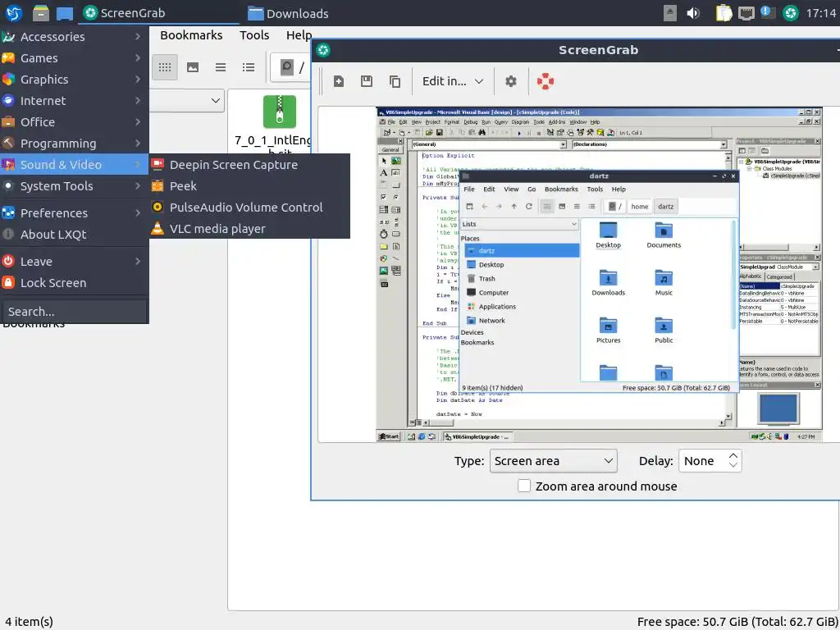Switch to ScreenGrab in the taskbar
840x630 pixels.
point(158,13)
